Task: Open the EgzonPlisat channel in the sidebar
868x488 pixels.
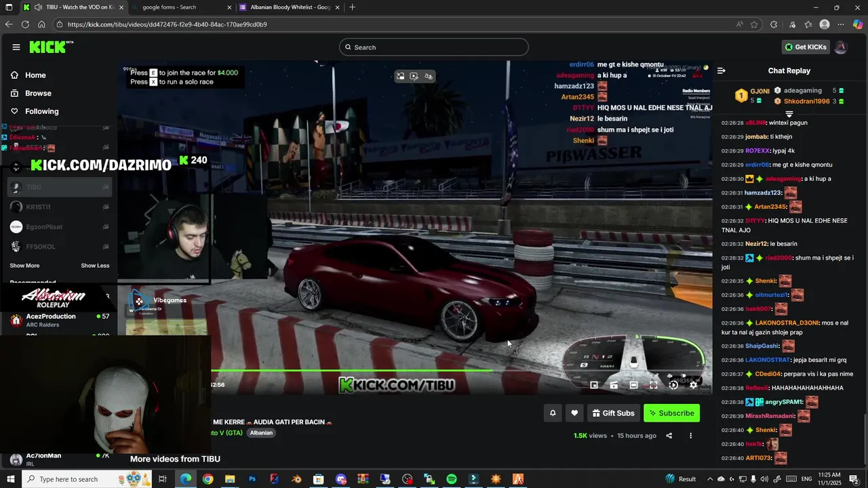Action: click(x=59, y=227)
